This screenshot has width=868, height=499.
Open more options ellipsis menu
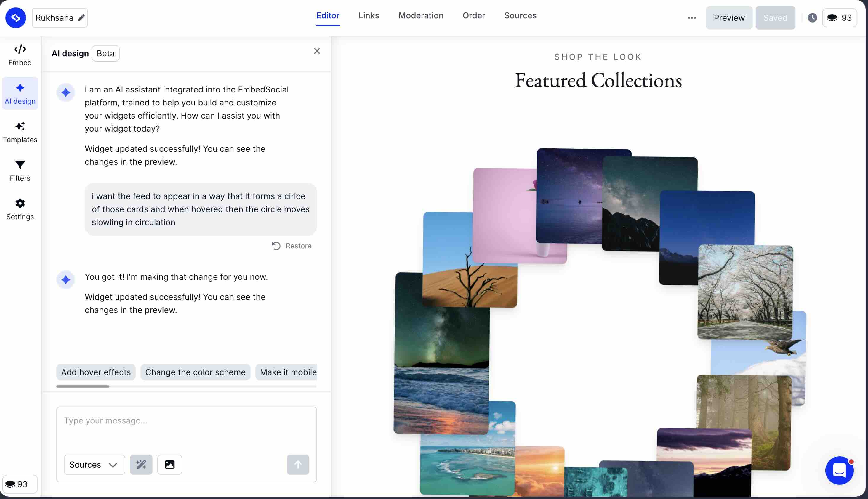point(692,18)
